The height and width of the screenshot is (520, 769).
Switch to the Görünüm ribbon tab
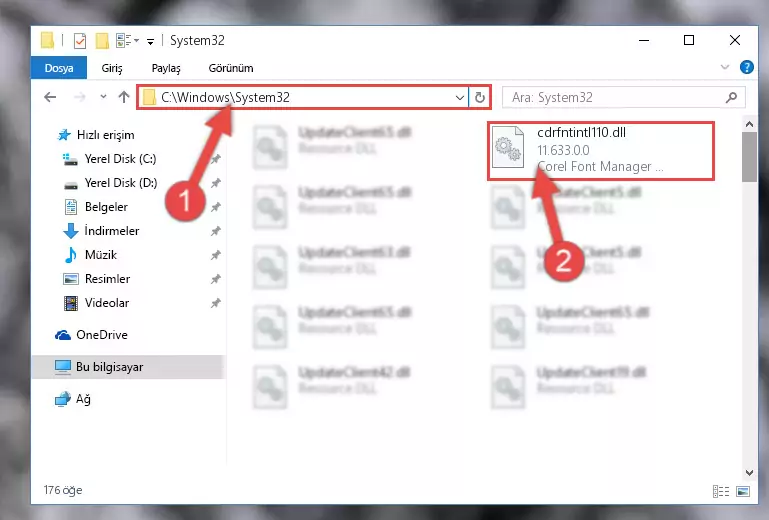tap(231, 68)
